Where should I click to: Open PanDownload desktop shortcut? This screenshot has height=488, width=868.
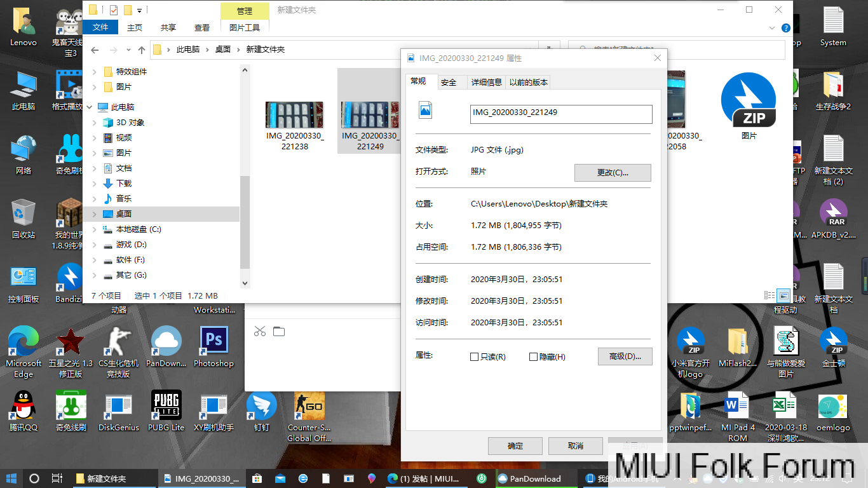[166, 347]
